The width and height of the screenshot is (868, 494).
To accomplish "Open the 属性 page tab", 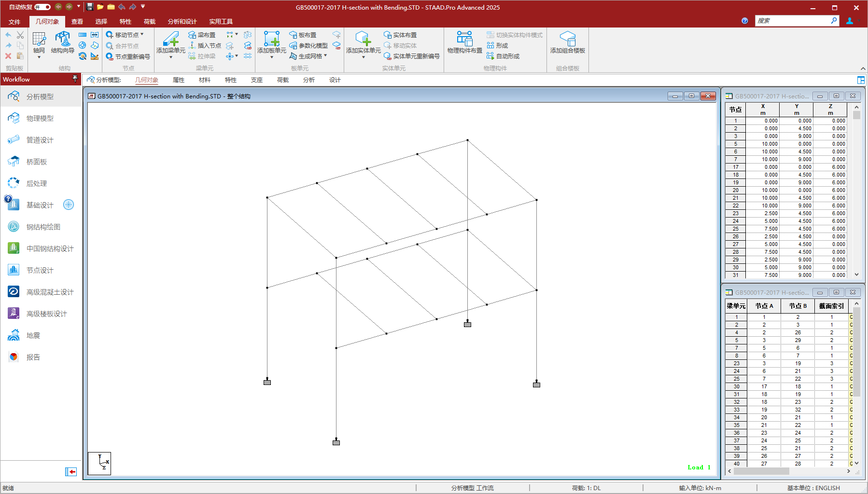I will click(179, 80).
